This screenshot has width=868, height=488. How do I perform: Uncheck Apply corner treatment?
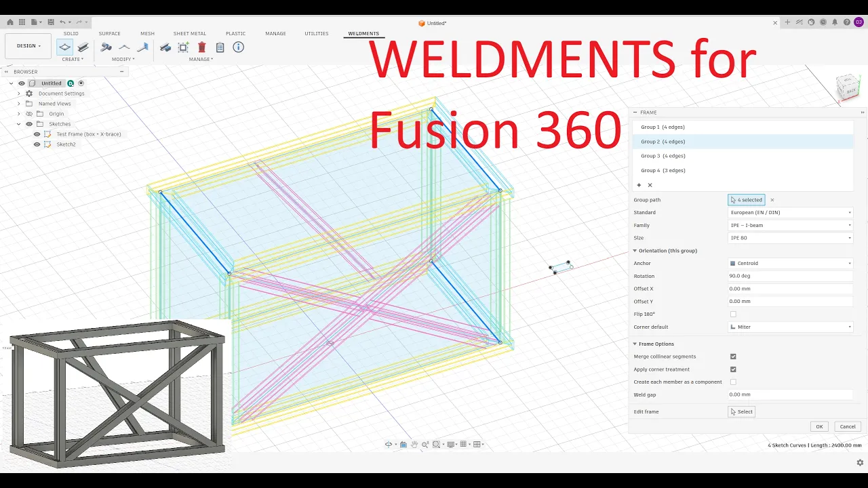[733, 369]
